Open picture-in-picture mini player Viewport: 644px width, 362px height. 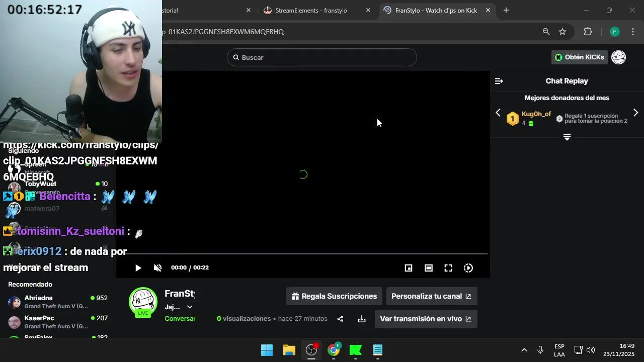[409, 268]
